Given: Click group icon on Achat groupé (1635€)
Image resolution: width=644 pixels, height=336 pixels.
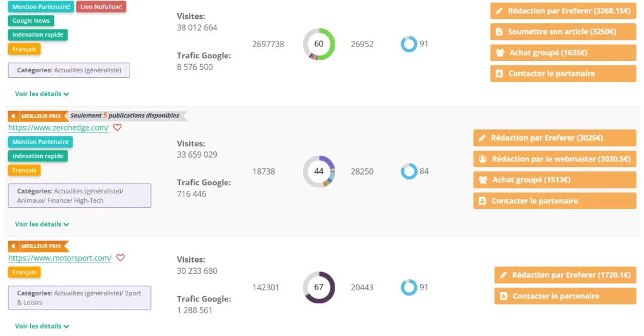Looking at the screenshot, I should 501,53.
